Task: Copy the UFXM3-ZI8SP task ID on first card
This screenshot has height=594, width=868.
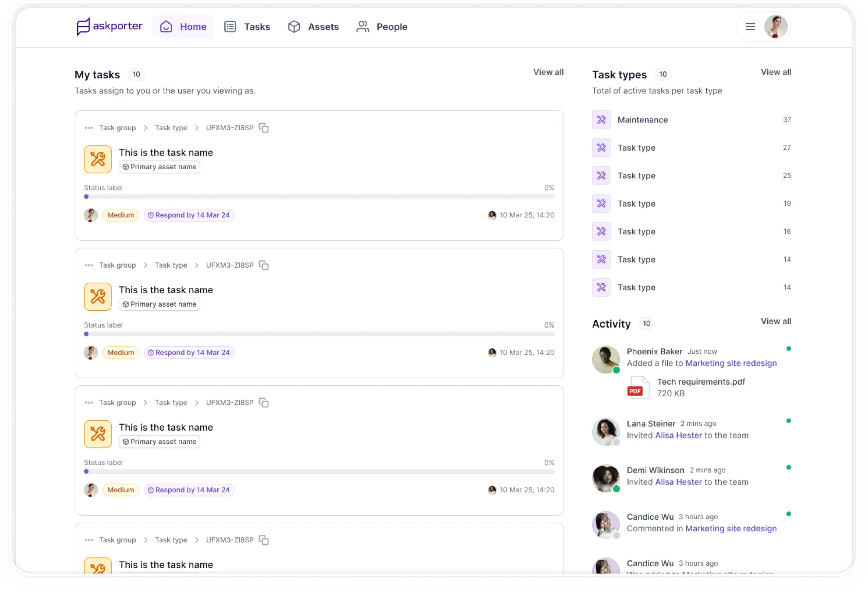Action: 264,128
